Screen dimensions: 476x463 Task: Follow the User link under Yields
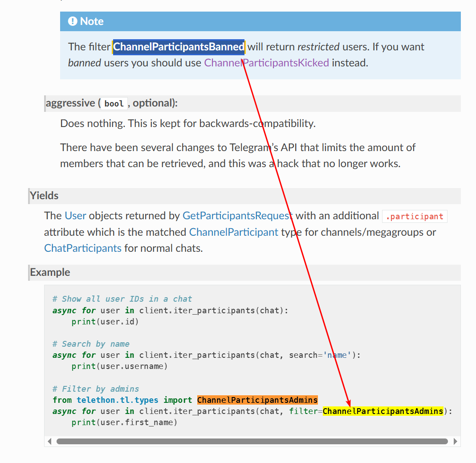click(x=75, y=216)
